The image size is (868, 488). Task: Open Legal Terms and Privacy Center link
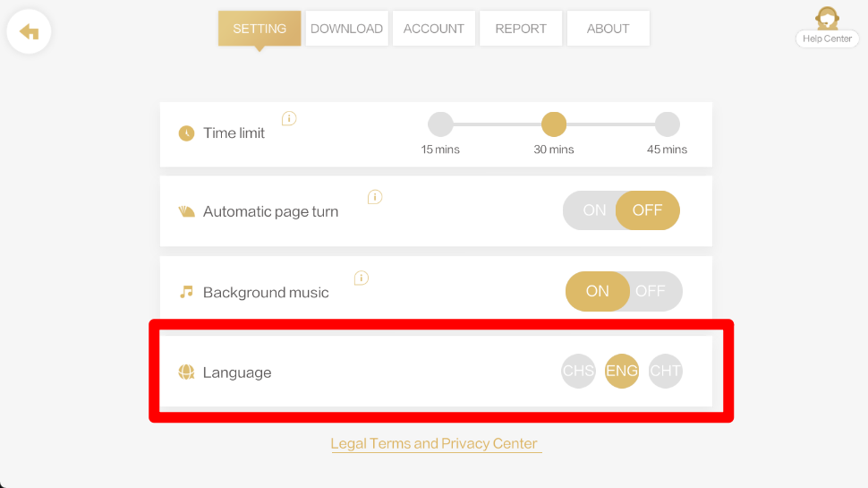(x=434, y=443)
